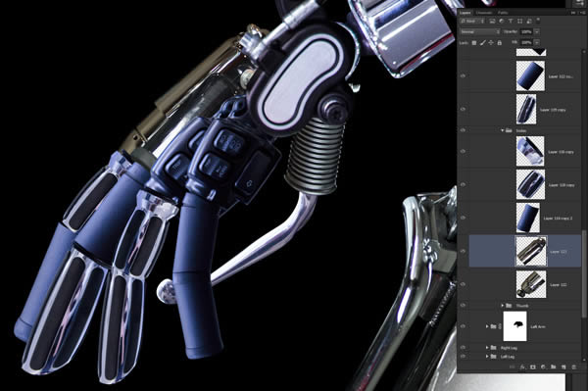Select the Layer 116 copy thumbnail
Screen dimensions: 588x391
530,152
